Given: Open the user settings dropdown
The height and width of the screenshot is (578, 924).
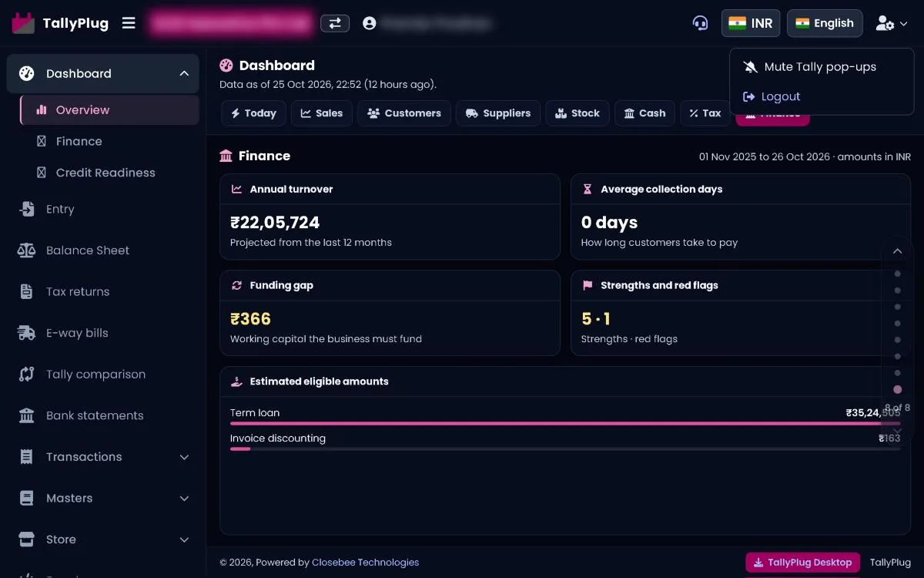Looking at the screenshot, I should (892, 24).
